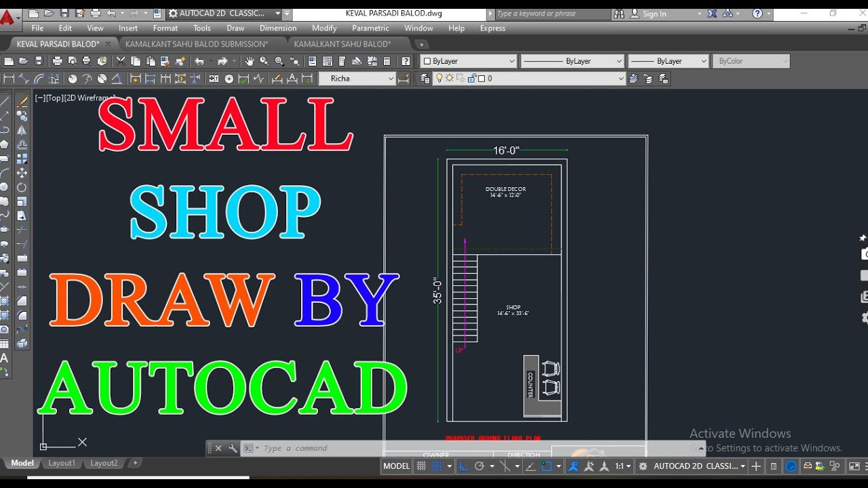Toggle annotation visibility in status bar

tap(574, 466)
